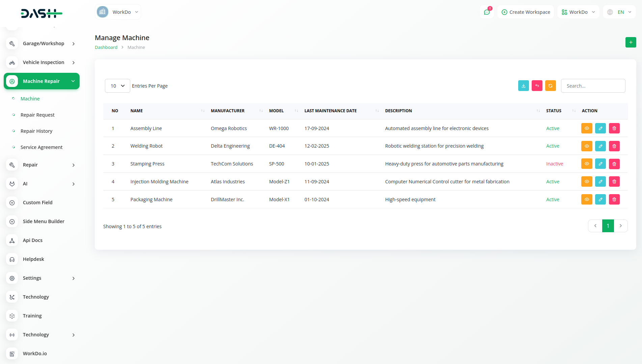Edit the Assembly Line machine row
Screen dimensions: 642x364
pyautogui.click(x=600, y=128)
